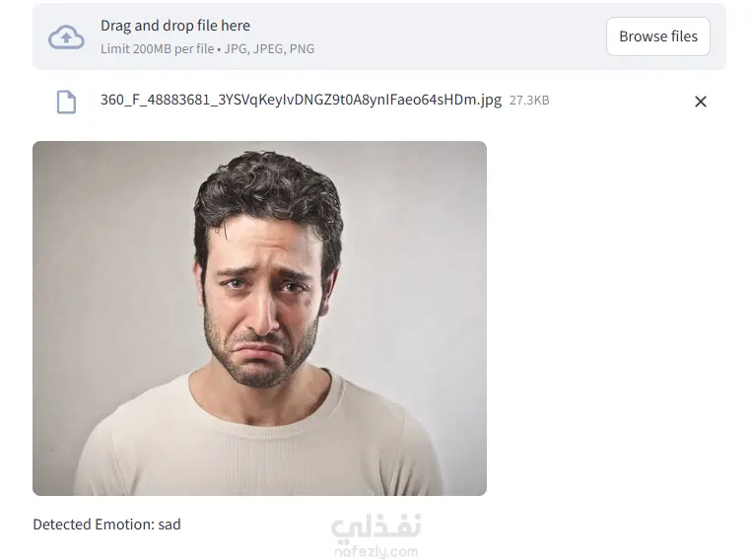
Task: Click the uploaded photo of the sad man
Action: [259, 318]
